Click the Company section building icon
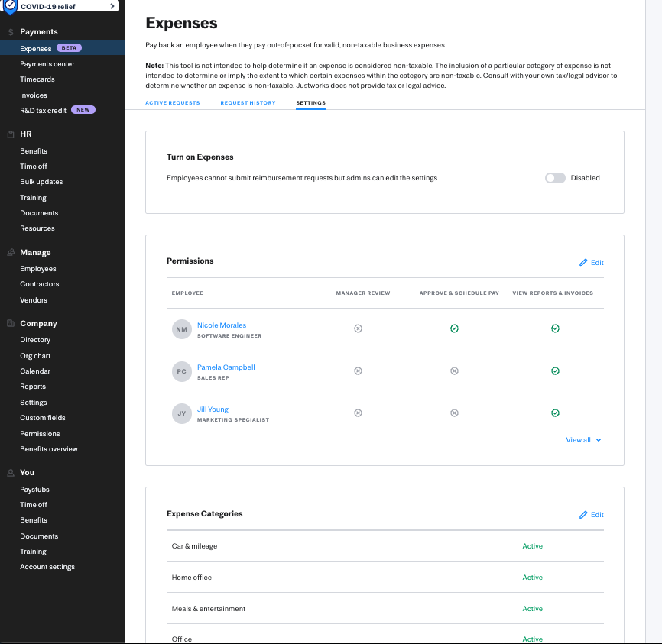This screenshot has width=662, height=644. [10, 324]
